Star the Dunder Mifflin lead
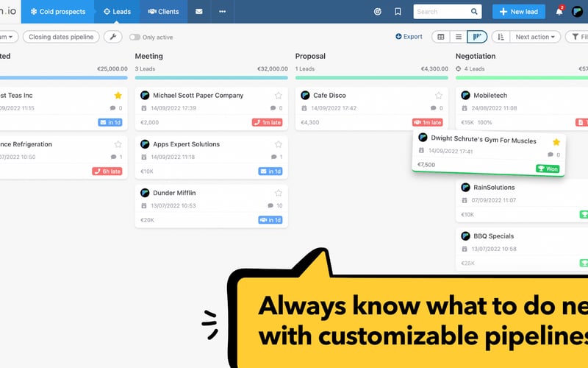This screenshot has height=368, width=588. [279, 193]
